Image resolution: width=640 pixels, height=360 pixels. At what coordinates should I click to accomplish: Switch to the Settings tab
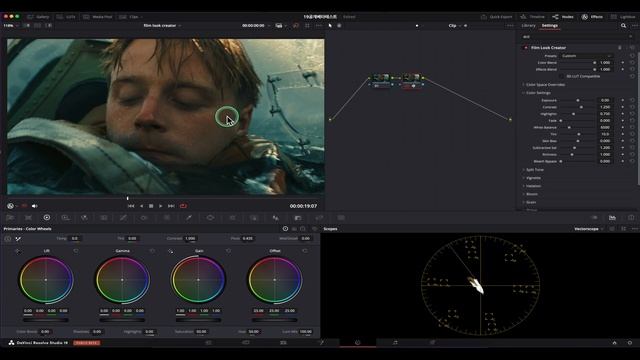tap(549, 25)
